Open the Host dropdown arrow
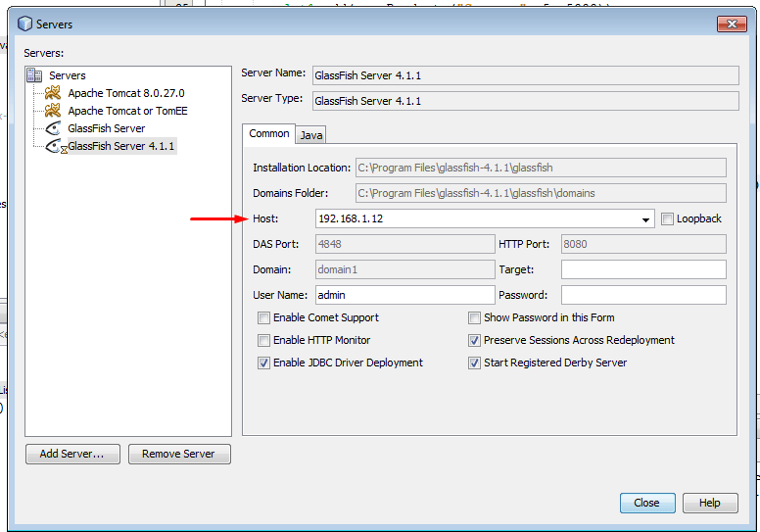Viewport: 760px width, 532px height. tap(645, 219)
